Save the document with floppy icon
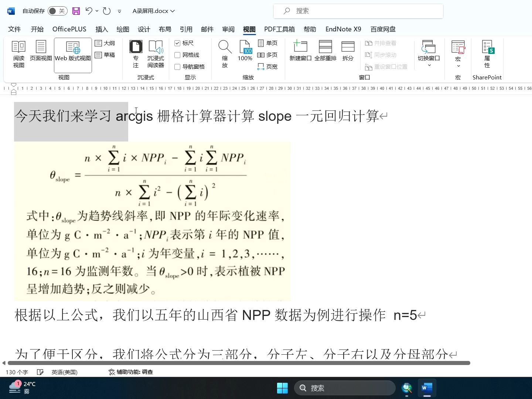Screen dimensions: 532x399 point(76,11)
